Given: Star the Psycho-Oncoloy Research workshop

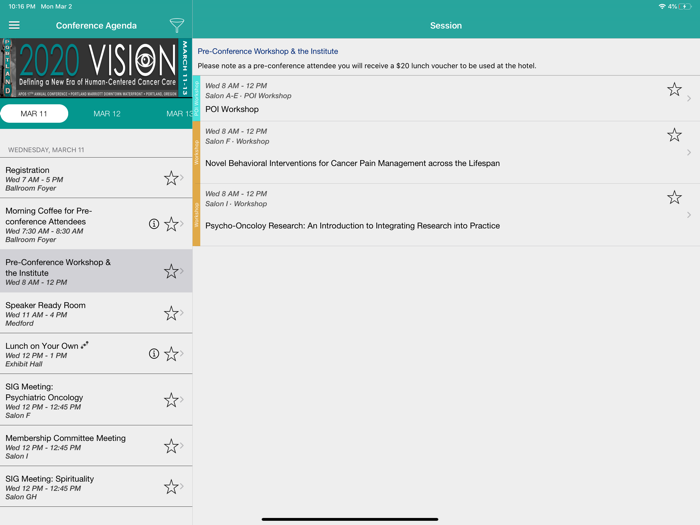Looking at the screenshot, I should pos(674,197).
